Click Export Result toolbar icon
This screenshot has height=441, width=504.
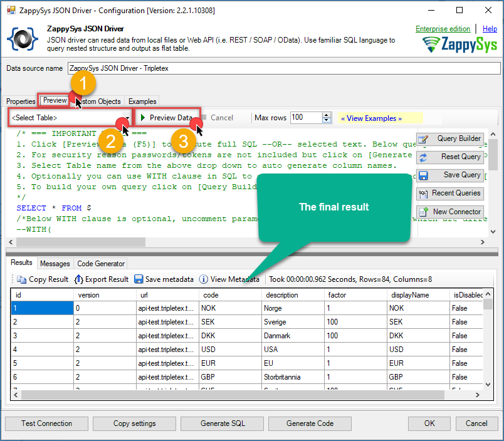point(78,279)
